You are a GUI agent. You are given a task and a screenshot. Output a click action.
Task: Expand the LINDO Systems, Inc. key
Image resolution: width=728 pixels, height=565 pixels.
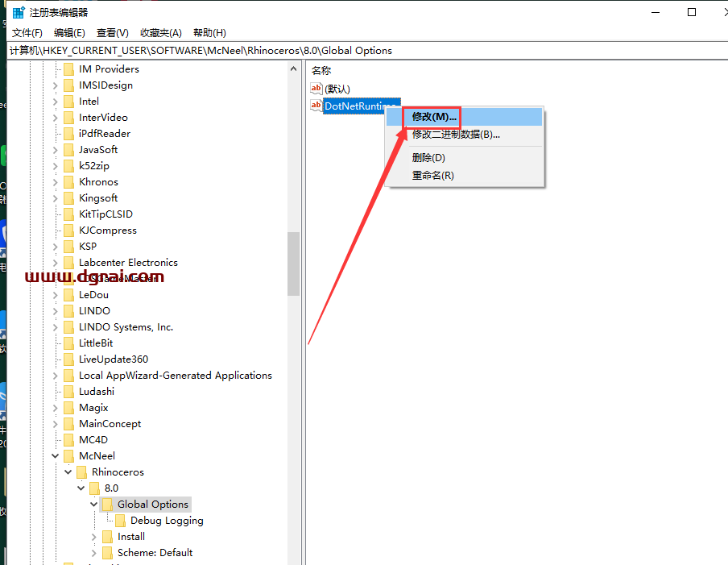(56, 327)
